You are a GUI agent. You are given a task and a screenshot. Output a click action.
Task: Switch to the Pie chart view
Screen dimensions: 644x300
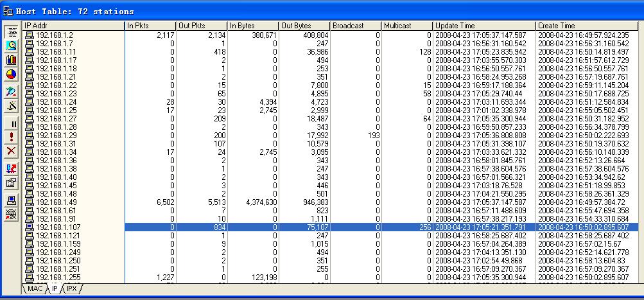tap(12, 75)
